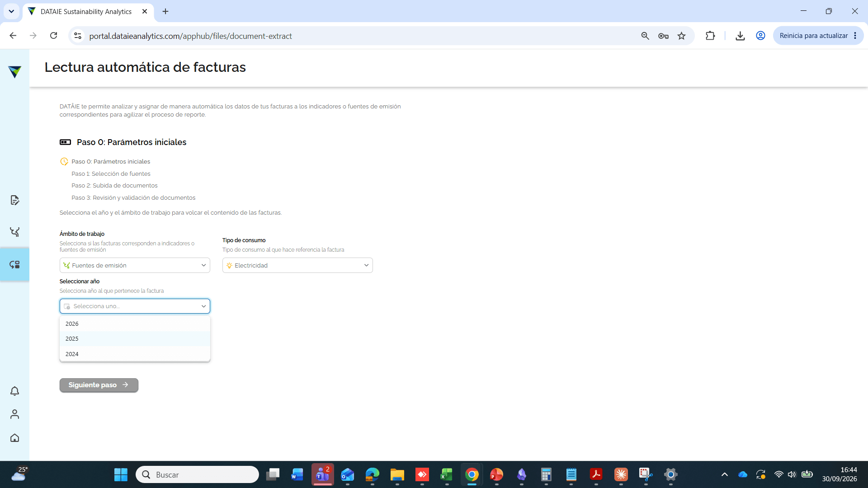This screenshot has width=868, height=488.
Task: Open Chrome three-dot menu
Action: click(855, 36)
